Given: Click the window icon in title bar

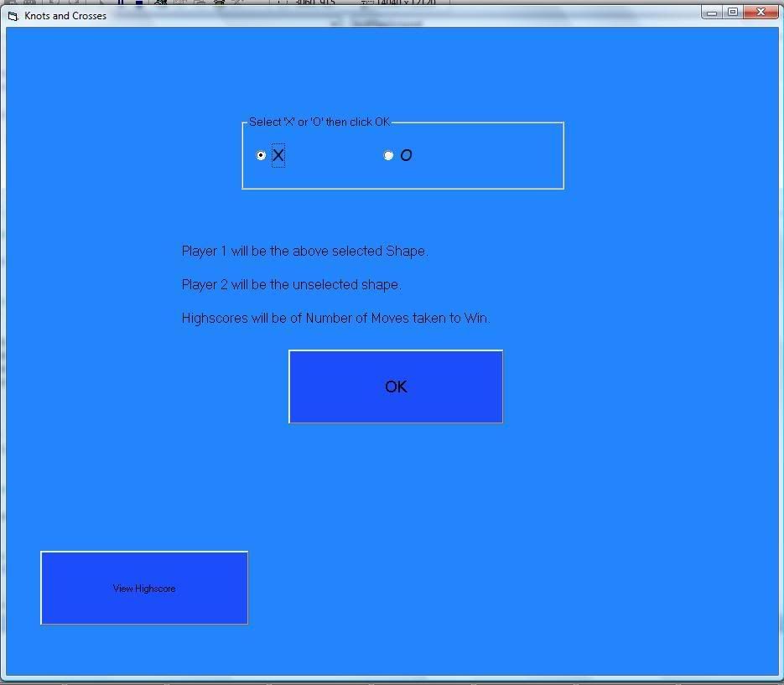Looking at the screenshot, I should click(13, 16).
